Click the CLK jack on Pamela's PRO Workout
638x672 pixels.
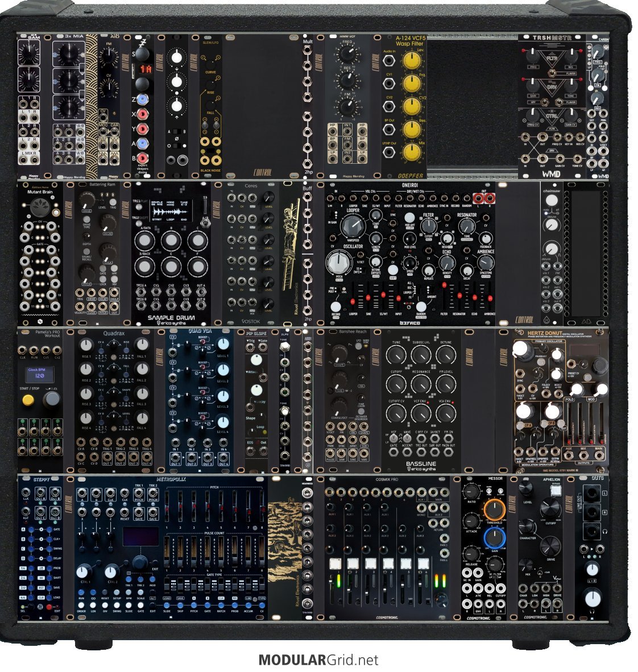23,351
